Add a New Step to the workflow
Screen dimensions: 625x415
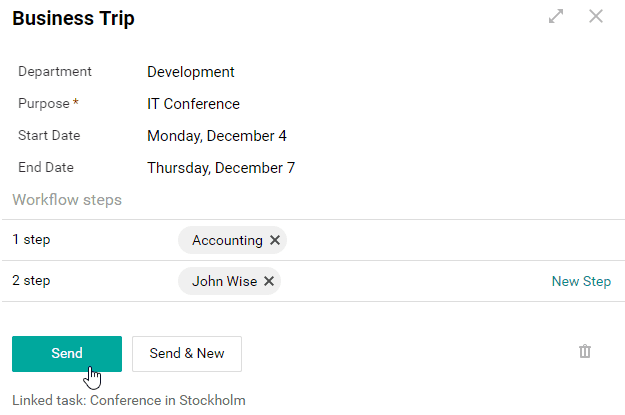click(581, 281)
